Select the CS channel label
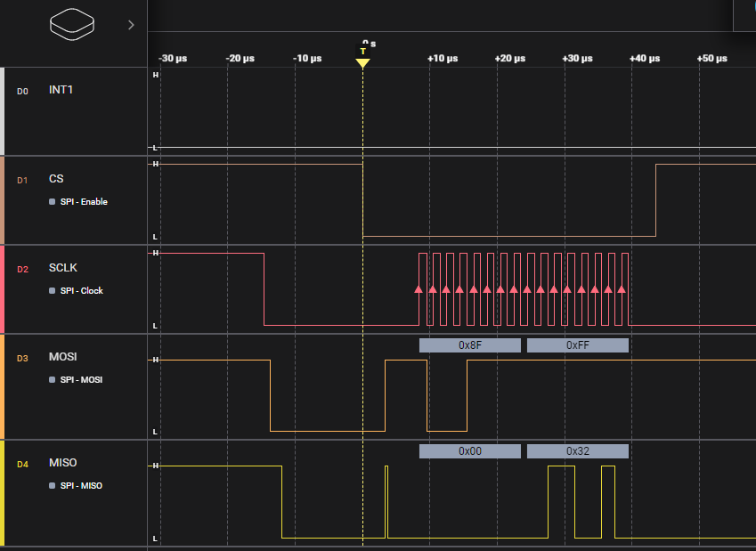This screenshot has width=756, height=551. [56, 179]
